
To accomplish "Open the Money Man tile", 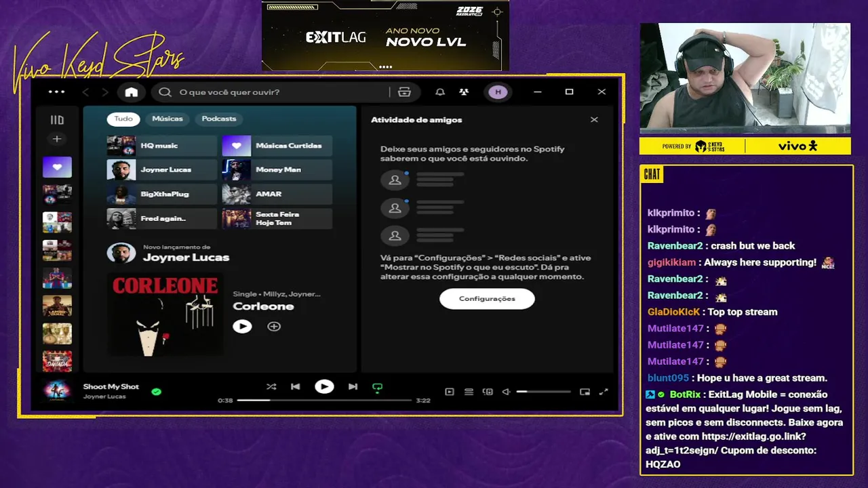I will 277,169.
